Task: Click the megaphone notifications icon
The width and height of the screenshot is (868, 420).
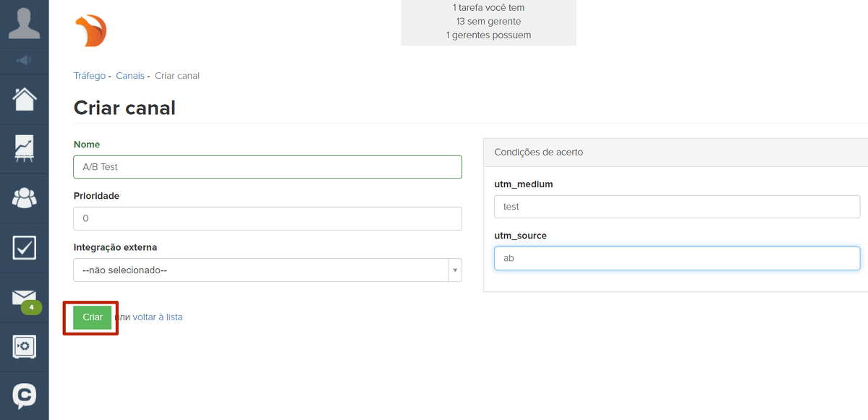Action: coord(24,60)
